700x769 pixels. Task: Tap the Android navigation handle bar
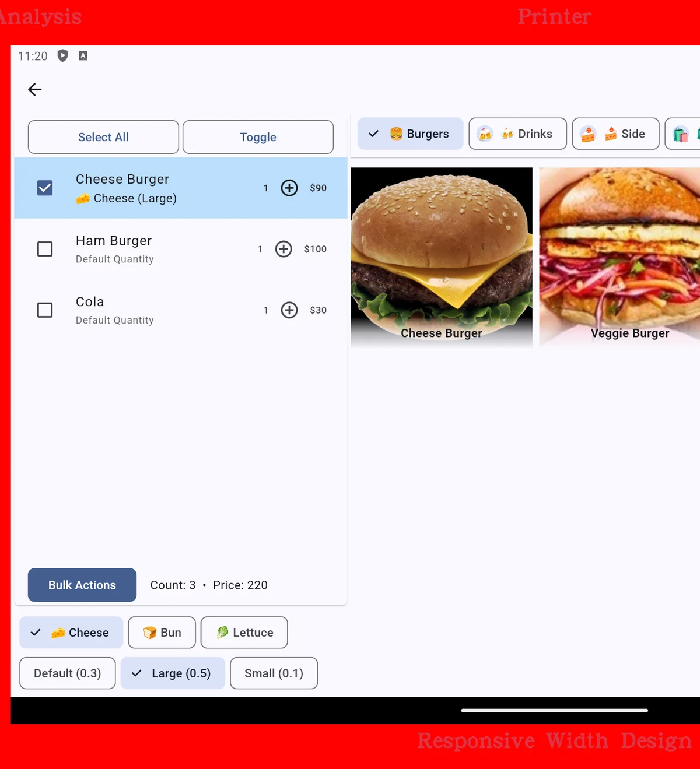tap(554, 710)
